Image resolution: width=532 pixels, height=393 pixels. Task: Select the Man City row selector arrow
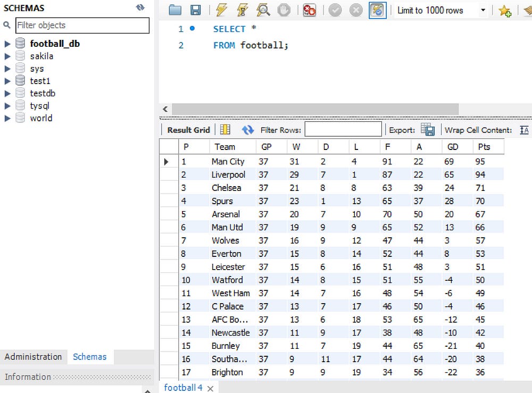[167, 162]
